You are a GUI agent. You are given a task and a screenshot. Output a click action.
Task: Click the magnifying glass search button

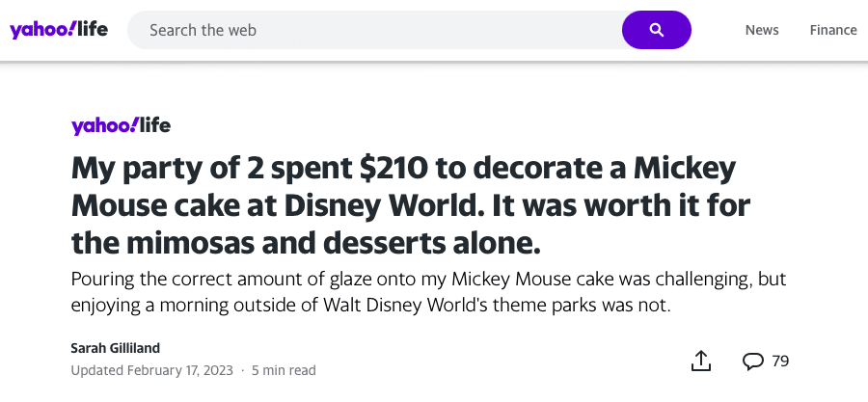(x=657, y=30)
